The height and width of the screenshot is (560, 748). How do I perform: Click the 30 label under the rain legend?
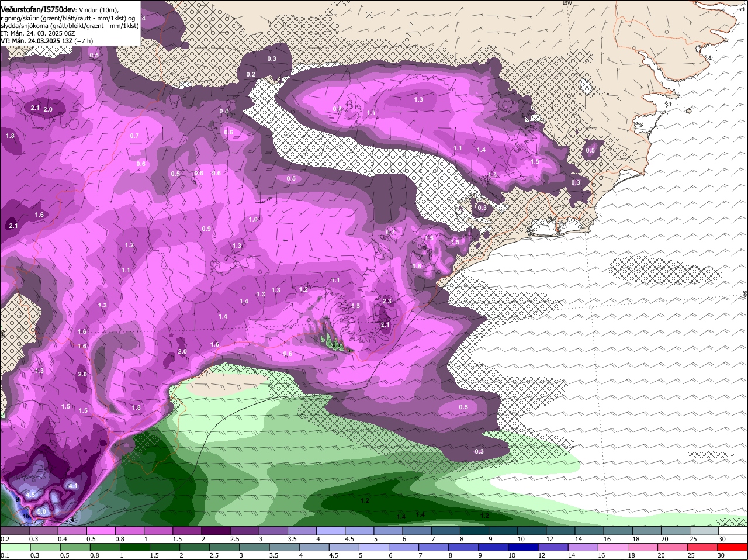click(722, 555)
